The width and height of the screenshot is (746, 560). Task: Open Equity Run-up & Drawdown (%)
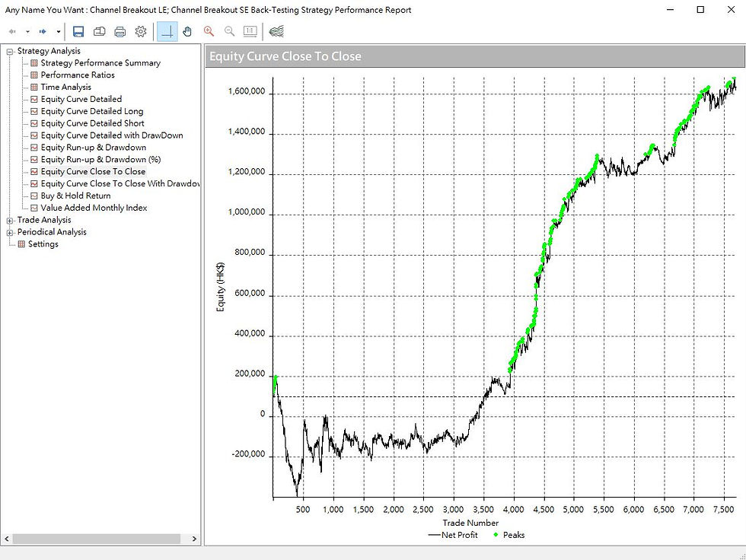coord(100,159)
